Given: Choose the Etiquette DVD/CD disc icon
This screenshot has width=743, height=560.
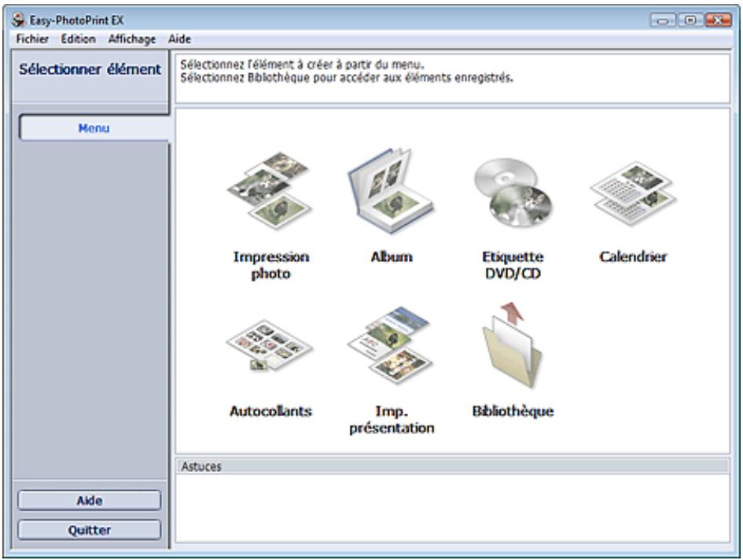Looking at the screenshot, I should pyautogui.click(x=513, y=193).
